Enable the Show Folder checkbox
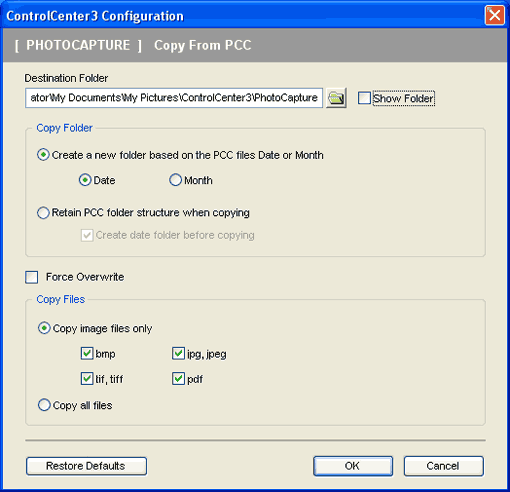Screen dimensions: 510x492 pyautogui.click(x=364, y=98)
